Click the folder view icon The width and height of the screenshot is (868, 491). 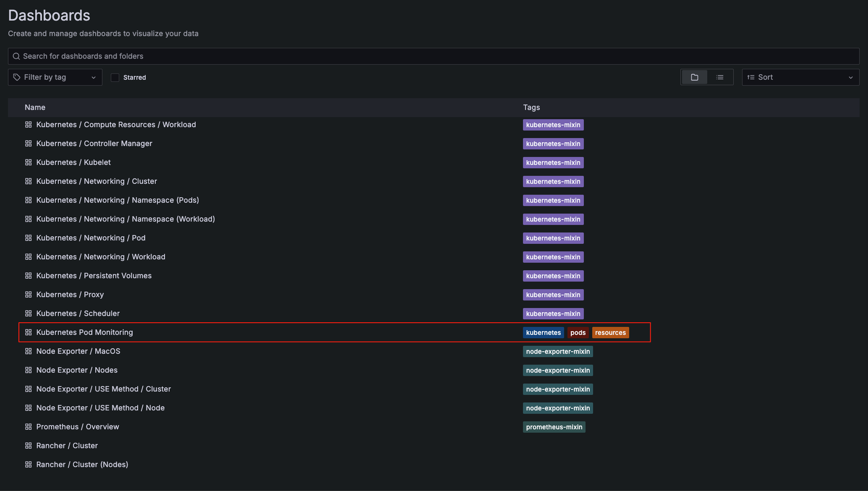694,77
